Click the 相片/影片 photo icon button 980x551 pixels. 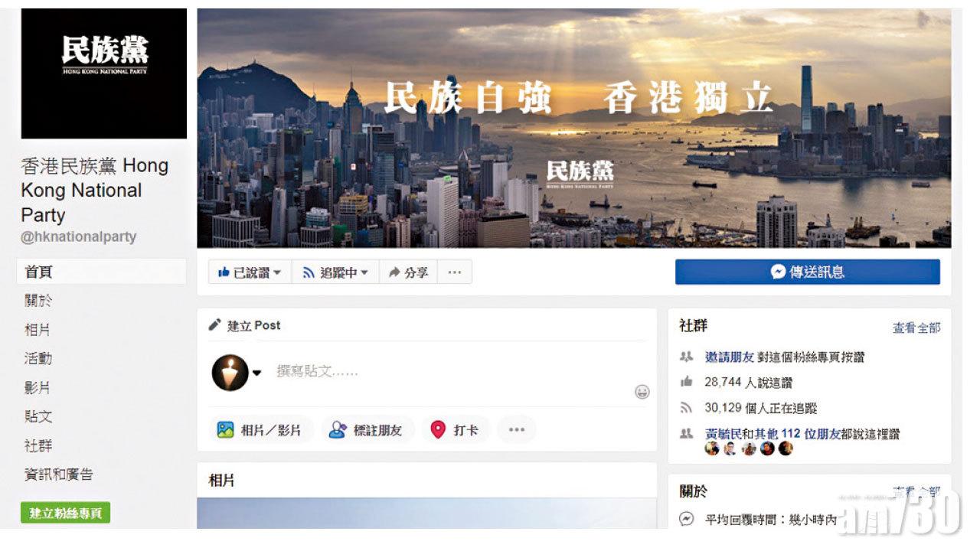(x=225, y=430)
